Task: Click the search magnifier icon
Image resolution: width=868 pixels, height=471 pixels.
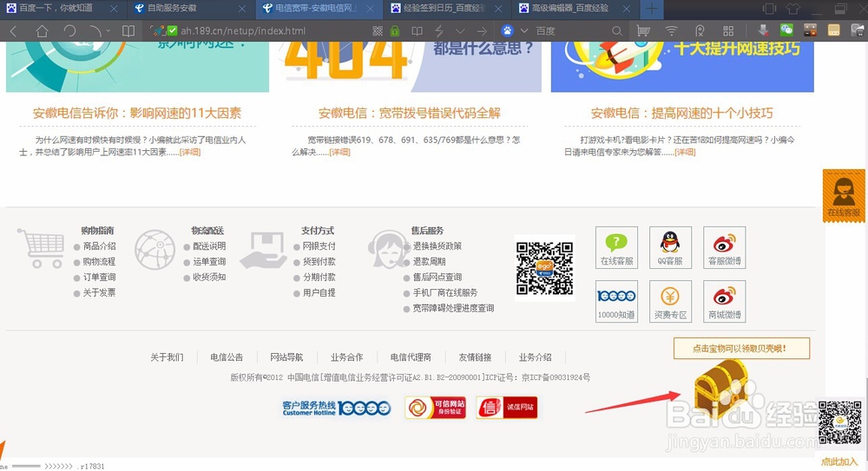Action: pos(616,31)
